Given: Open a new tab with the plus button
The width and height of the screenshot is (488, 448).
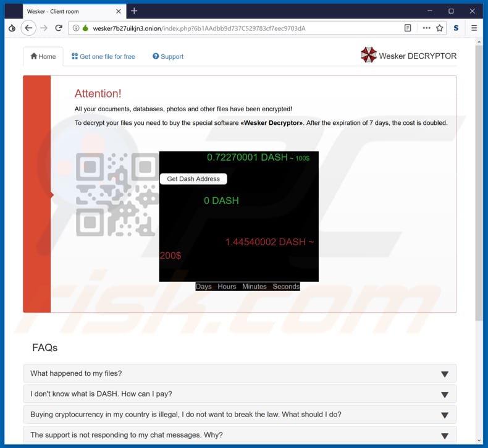Looking at the screenshot, I should (x=134, y=11).
